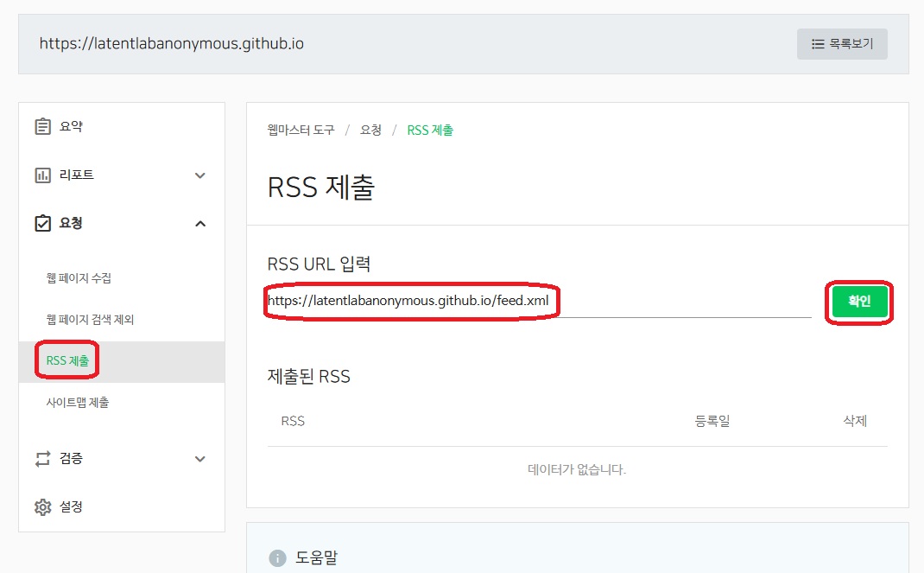Click 목록보기 at top right
Image resolution: width=924 pixels, height=573 pixels.
[842, 44]
